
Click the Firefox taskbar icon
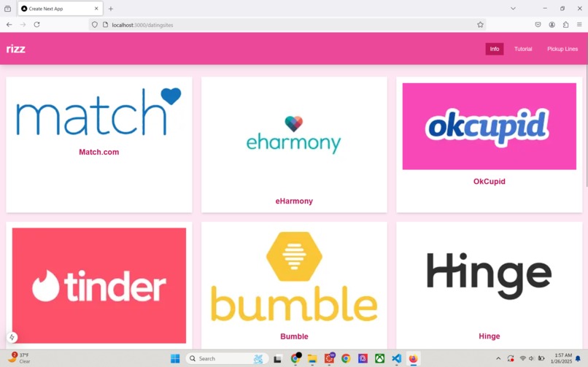pos(413,359)
